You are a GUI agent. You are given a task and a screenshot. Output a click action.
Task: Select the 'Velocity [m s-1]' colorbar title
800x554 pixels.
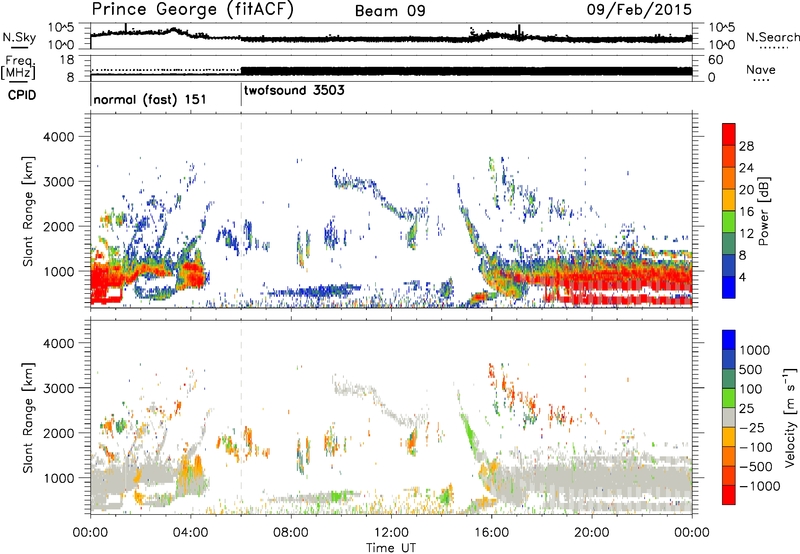click(790, 417)
